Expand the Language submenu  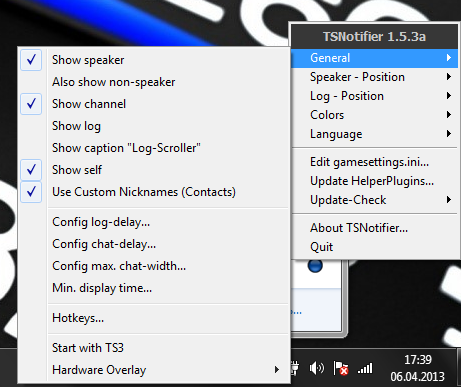pyautogui.click(x=374, y=134)
